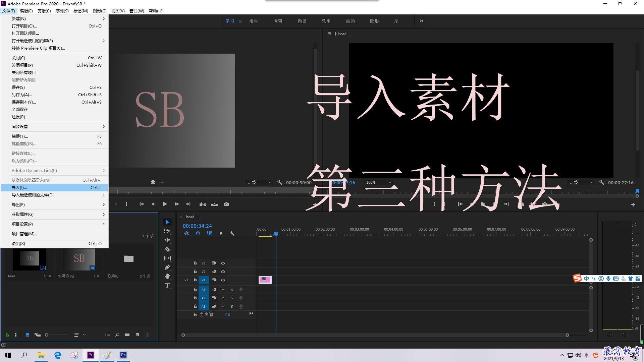Toggle timeline snap magnet icon
Screen dimensions: 644x362
[198, 233]
